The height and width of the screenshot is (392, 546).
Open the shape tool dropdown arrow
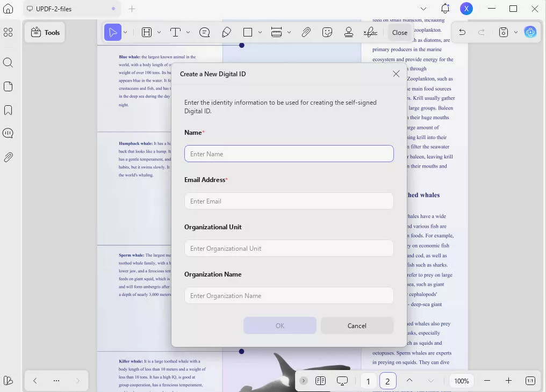(x=261, y=32)
